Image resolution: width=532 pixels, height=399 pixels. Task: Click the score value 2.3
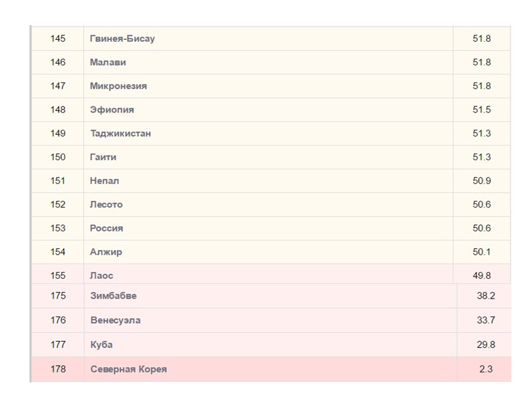coord(485,369)
